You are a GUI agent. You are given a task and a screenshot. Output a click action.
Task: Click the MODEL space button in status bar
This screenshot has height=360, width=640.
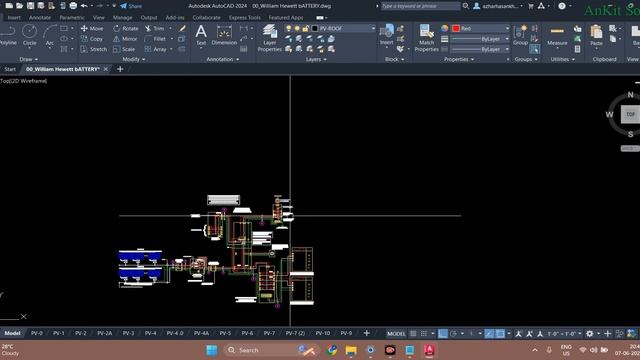pyautogui.click(x=396, y=333)
